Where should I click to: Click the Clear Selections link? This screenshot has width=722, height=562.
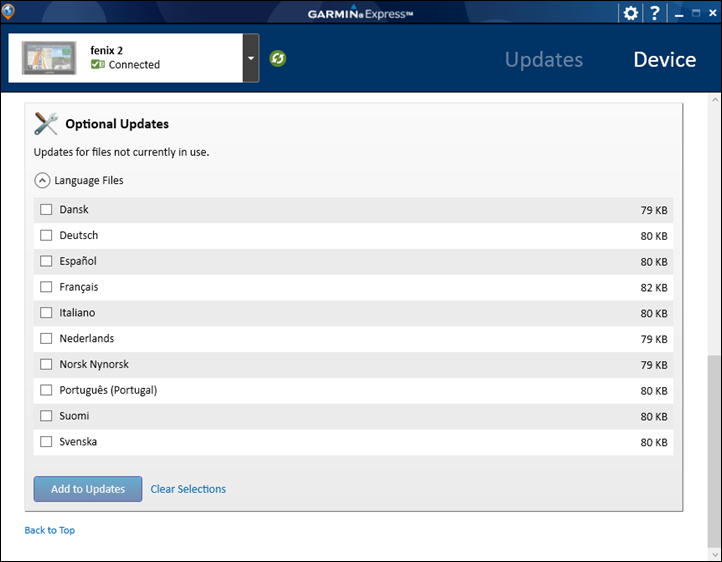[x=188, y=489]
